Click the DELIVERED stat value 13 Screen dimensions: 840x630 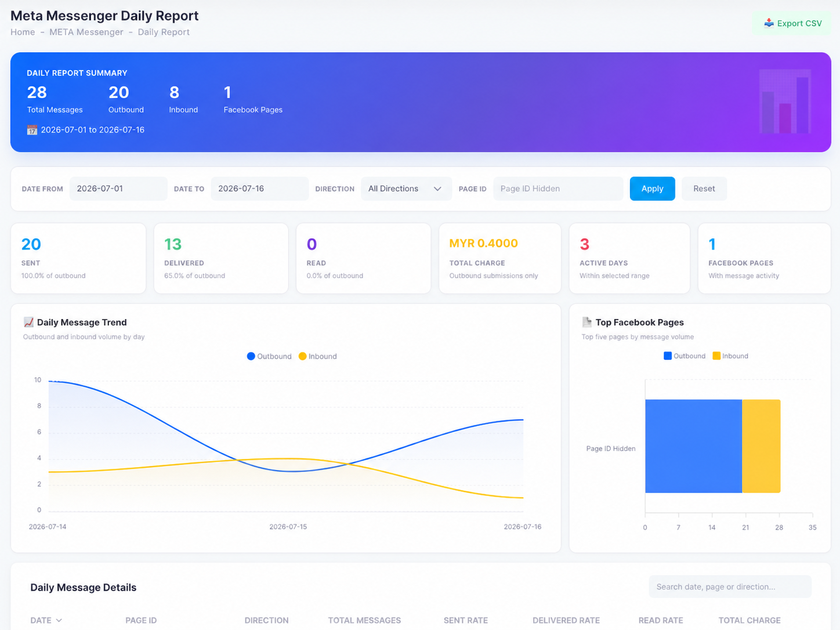(173, 244)
